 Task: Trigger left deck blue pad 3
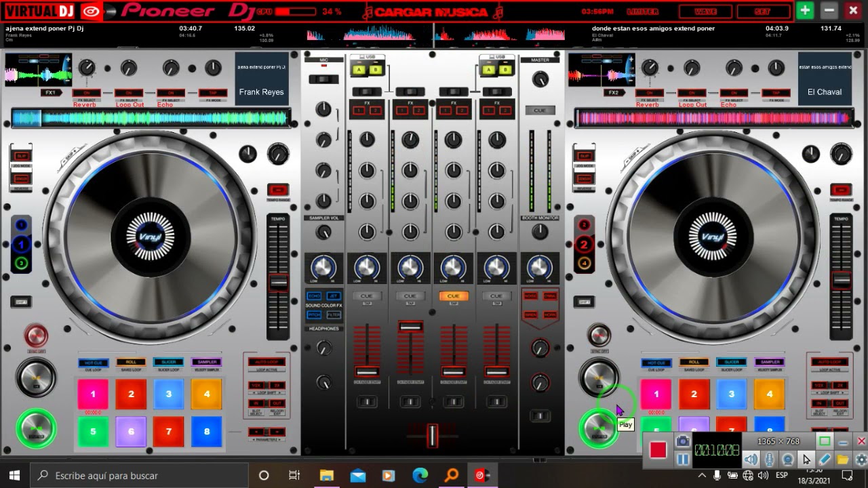pos(169,394)
